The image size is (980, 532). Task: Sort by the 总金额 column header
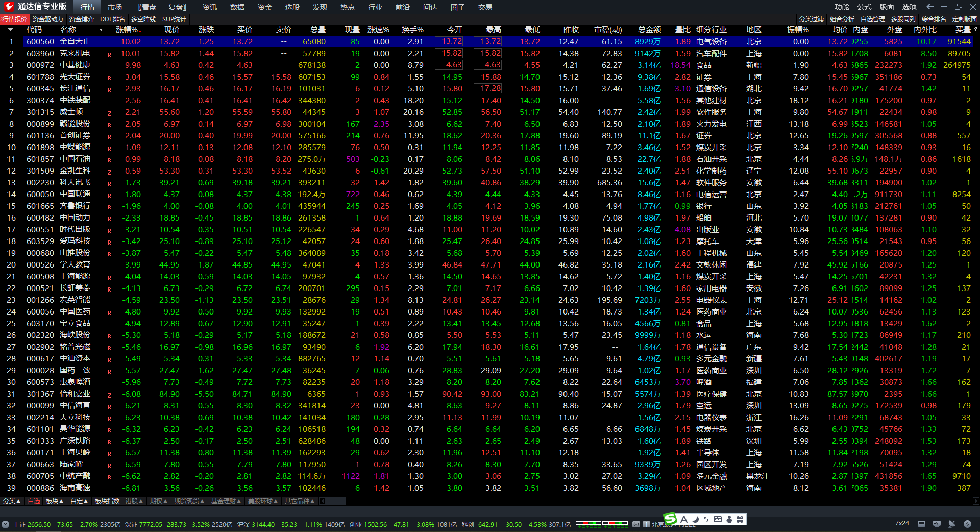click(649, 30)
